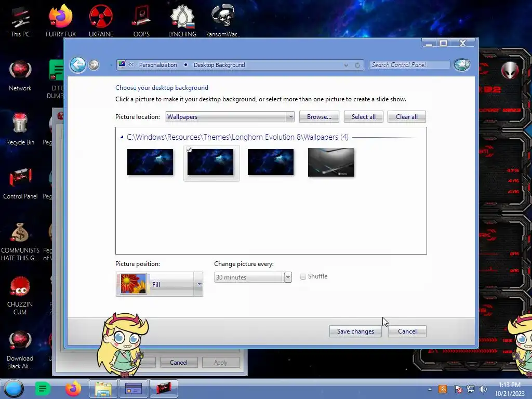Open File Explorer taskbar button
This screenshot has width=532, height=399.
click(x=103, y=389)
